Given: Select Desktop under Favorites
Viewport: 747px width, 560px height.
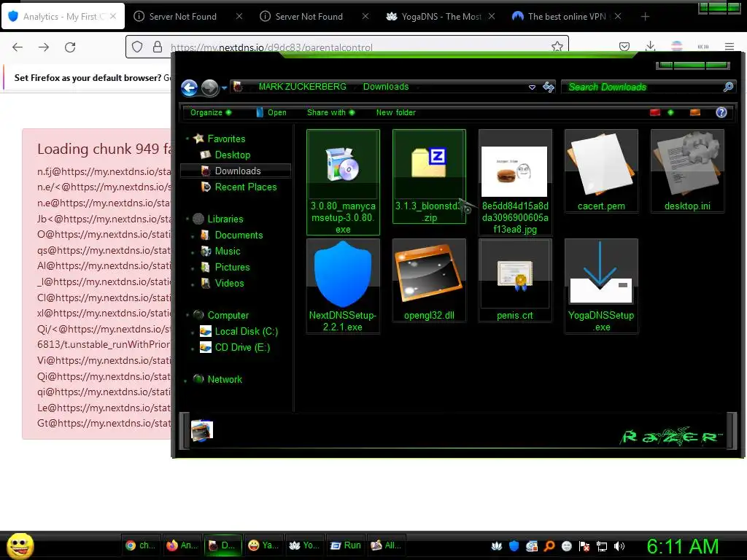Looking at the screenshot, I should 232,155.
